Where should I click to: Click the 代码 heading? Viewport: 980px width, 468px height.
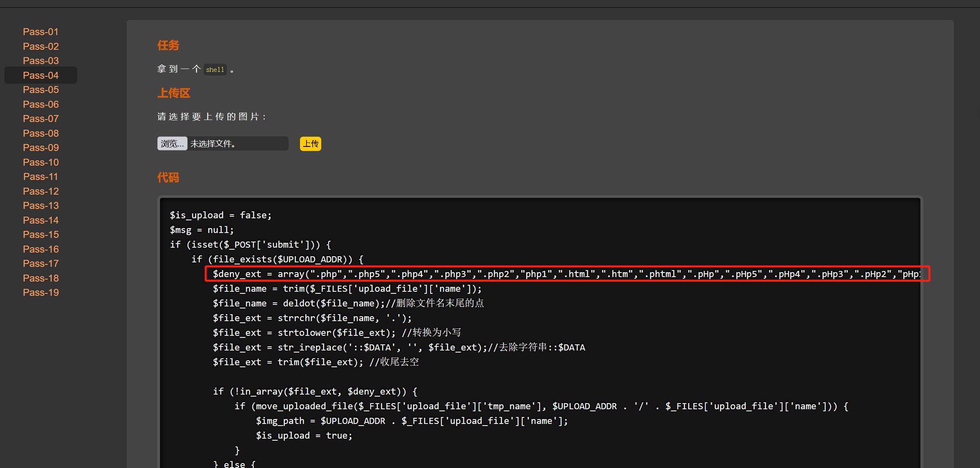coord(168,177)
